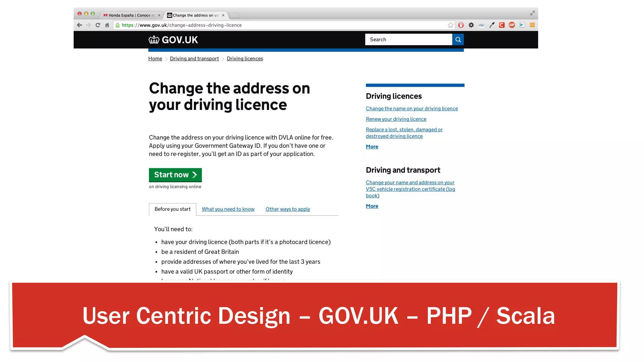The image size is (644, 362).
Task: Click More under Driving and transport
Action: [x=372, y=206]
